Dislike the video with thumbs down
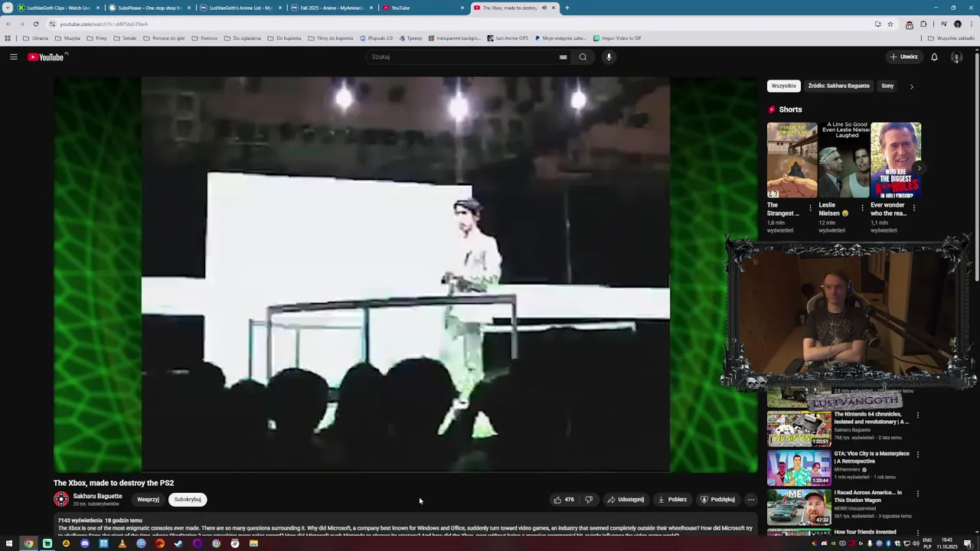 [x=589, y=500]
